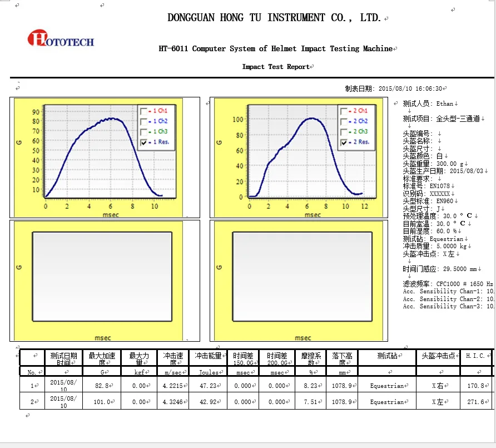
Task: Click the company heading 'DONGGUAN HONG TU INSTRUMENT CO., LTD.'
Action: coord(274,18)
